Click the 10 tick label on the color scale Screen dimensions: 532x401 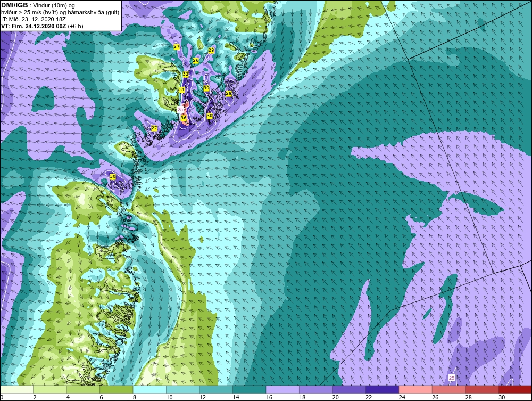[169, 397]
